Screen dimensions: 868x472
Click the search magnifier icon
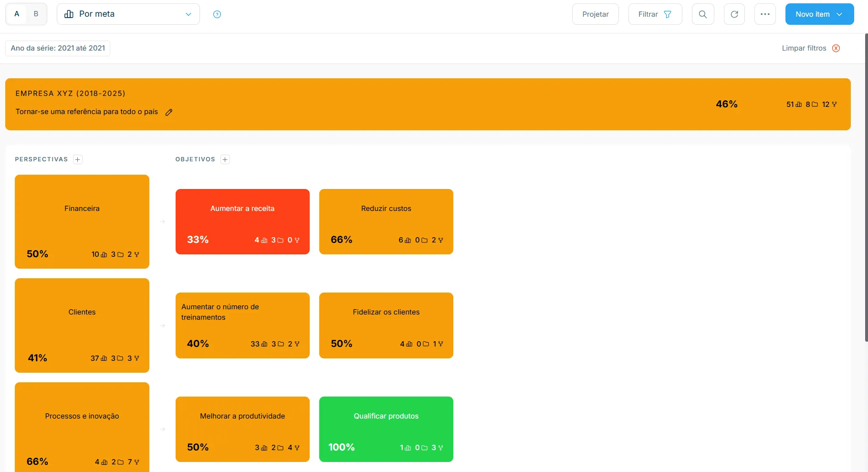coord(703,14)
